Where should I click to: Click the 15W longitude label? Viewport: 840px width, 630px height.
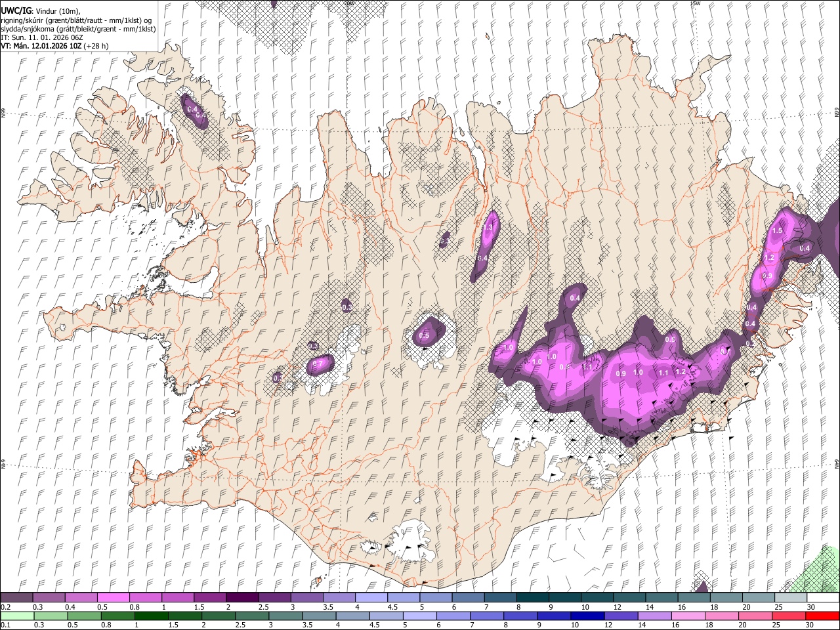pos(696,3)
